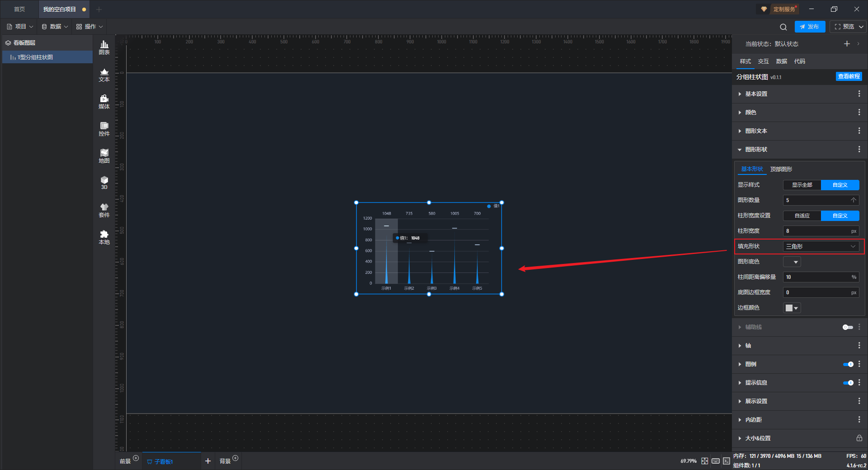The image size is (868, 470).
Task: Open the more options for 内边距
Action: coord(859,419)
